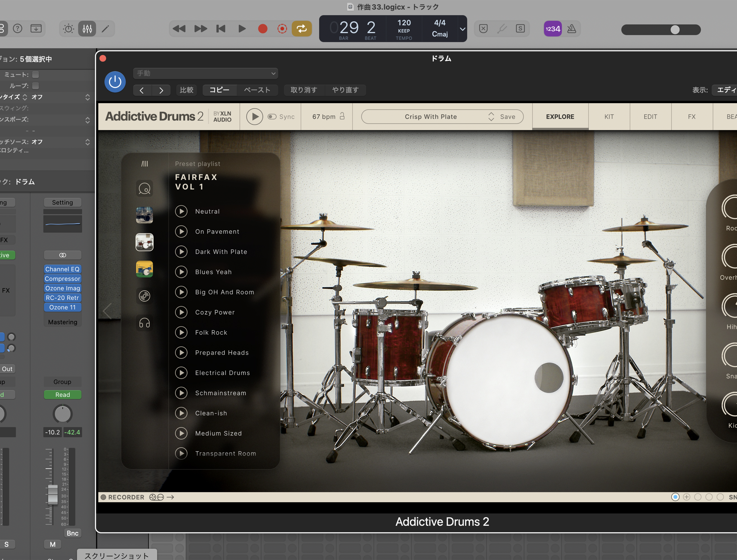Click the vinyl record sidebar icon
Screen dimensions: 737x560
[x=144, y=296]
